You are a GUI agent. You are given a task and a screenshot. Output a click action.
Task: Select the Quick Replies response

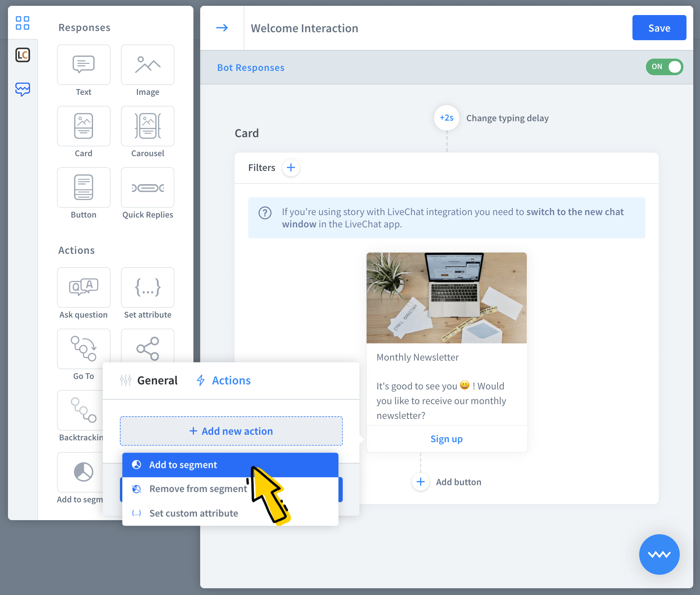pos(147,187)
